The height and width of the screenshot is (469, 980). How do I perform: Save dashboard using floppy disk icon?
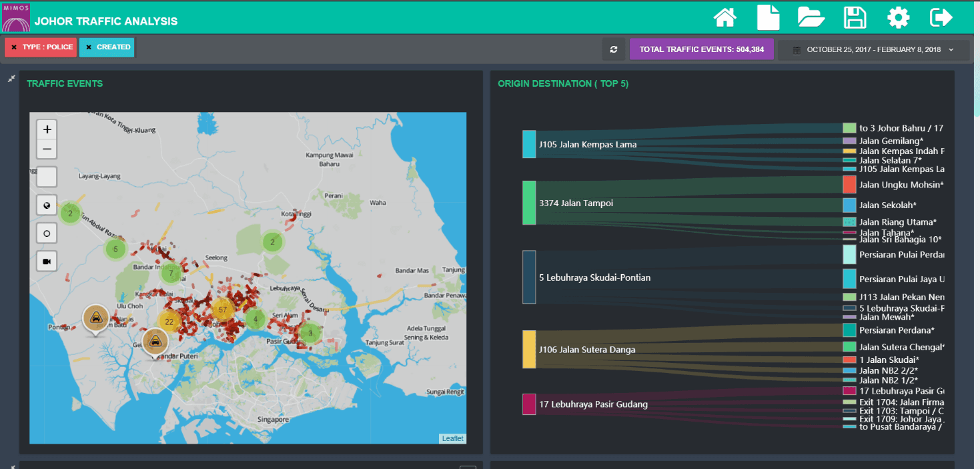click(x=855, y=17)
